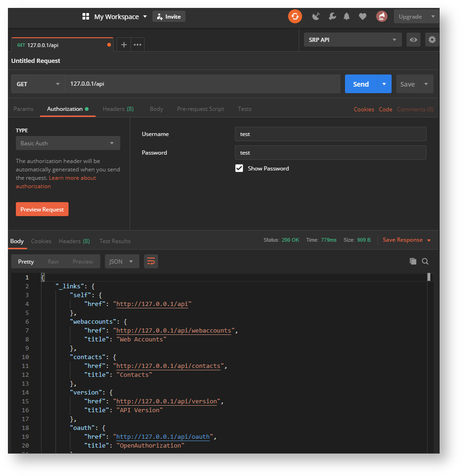This screenshot has height=476, width=462.
Task: Open the GET method dropdown
Action: point(38,84)
